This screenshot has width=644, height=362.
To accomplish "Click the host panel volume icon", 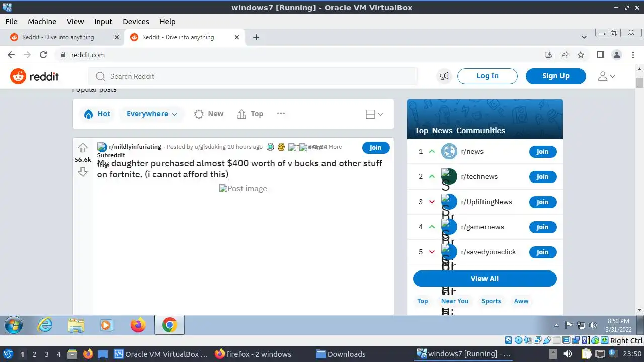I will tap(568, 354).
